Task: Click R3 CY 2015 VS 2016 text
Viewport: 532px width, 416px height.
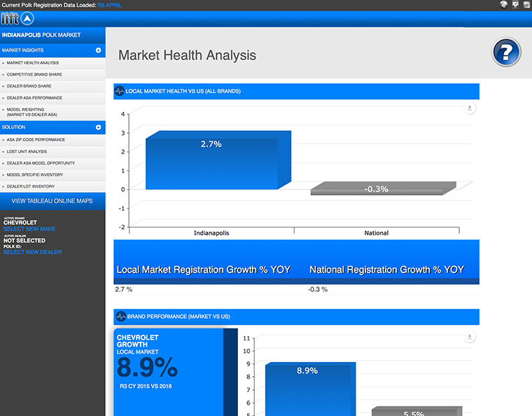Action: coord(146,386)
